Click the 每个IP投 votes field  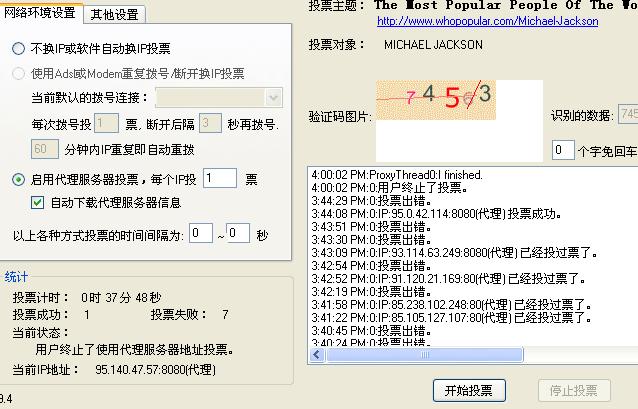point(219,179)
